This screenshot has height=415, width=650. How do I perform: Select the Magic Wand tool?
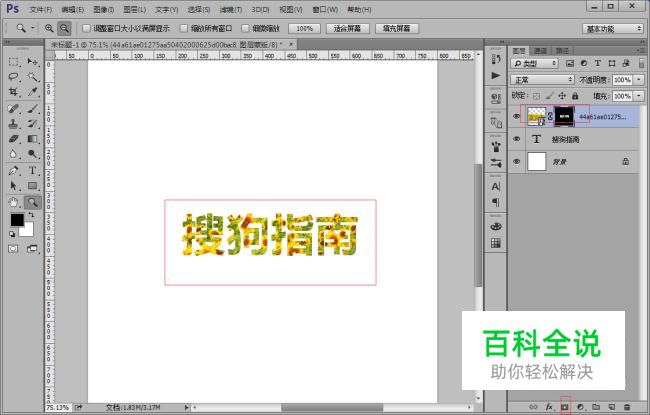pos(32,77)
